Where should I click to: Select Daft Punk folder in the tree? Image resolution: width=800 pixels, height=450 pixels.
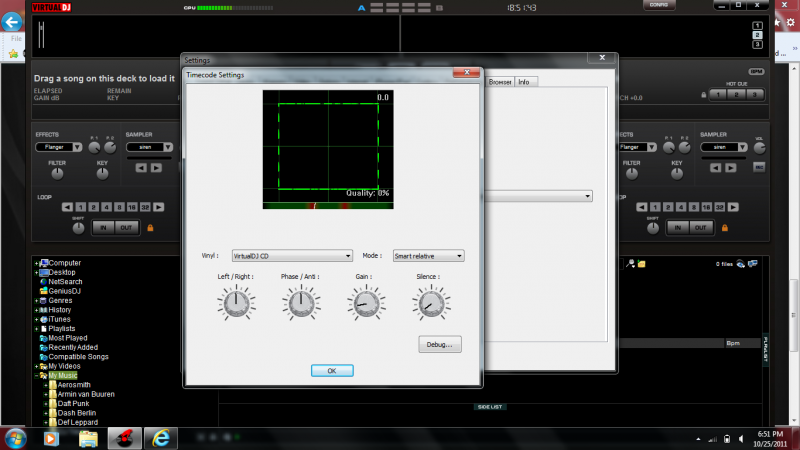pos(72,403)
